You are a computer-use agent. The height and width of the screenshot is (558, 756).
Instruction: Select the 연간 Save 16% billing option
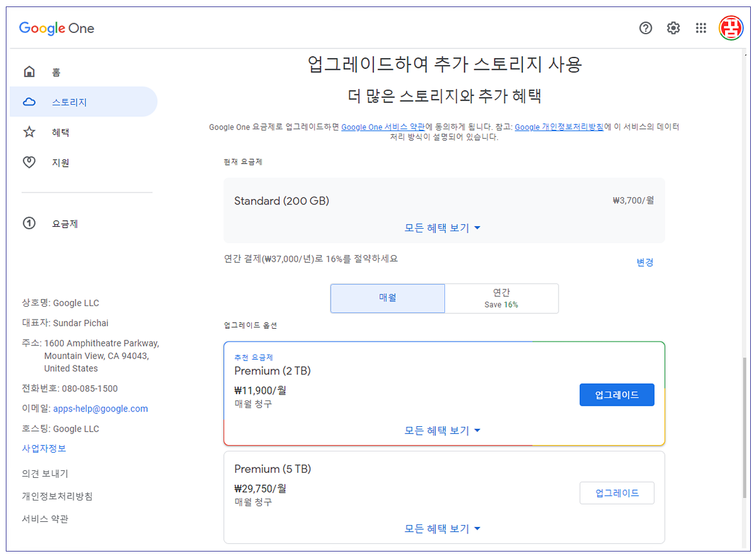click(x=502, y=298)
